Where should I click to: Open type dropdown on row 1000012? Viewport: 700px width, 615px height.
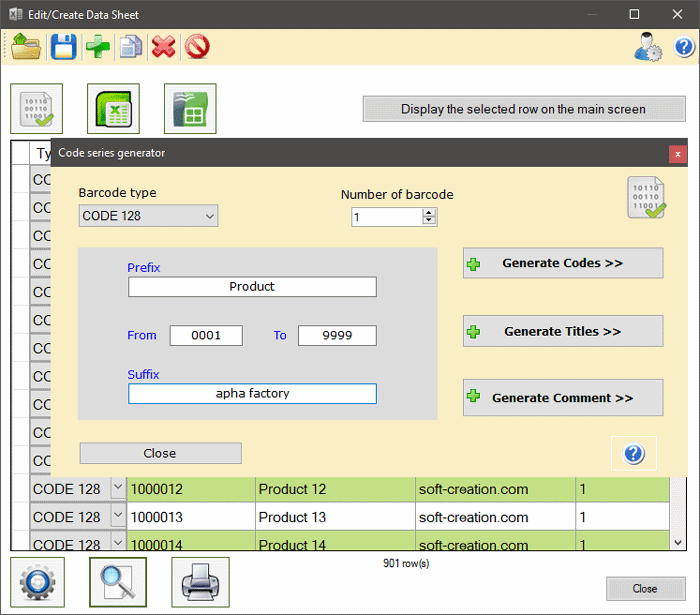tap(118, 488)
